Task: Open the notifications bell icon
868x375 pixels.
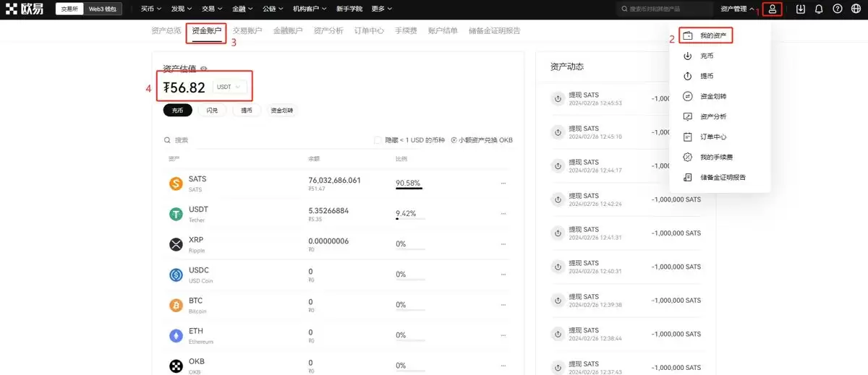Action: click(819, 9)
